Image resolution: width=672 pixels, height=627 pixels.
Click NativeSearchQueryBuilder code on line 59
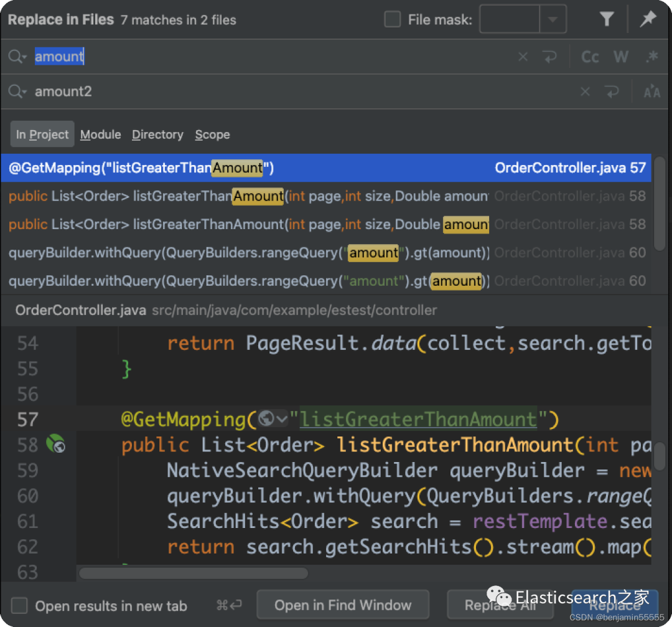pyautogui.click(x=302, y=471)
